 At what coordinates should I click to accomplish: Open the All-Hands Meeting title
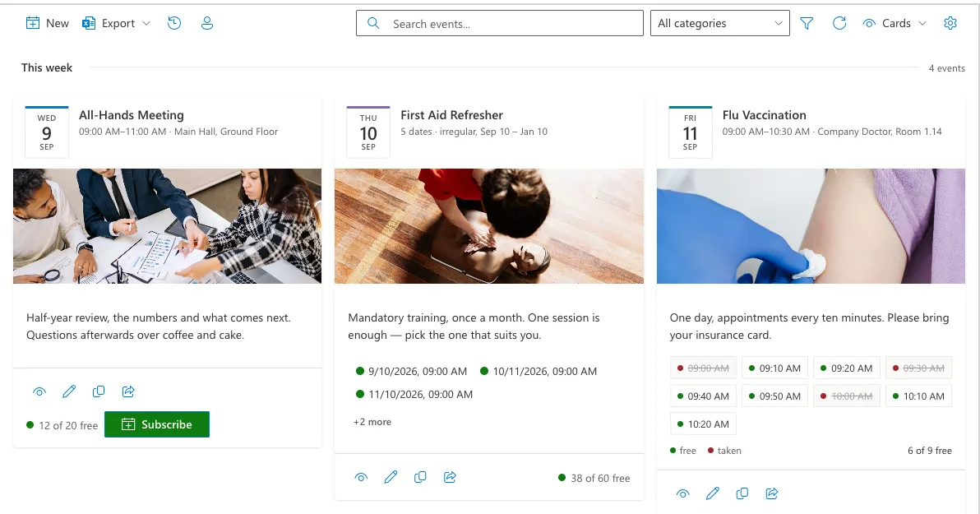[132, 115]
